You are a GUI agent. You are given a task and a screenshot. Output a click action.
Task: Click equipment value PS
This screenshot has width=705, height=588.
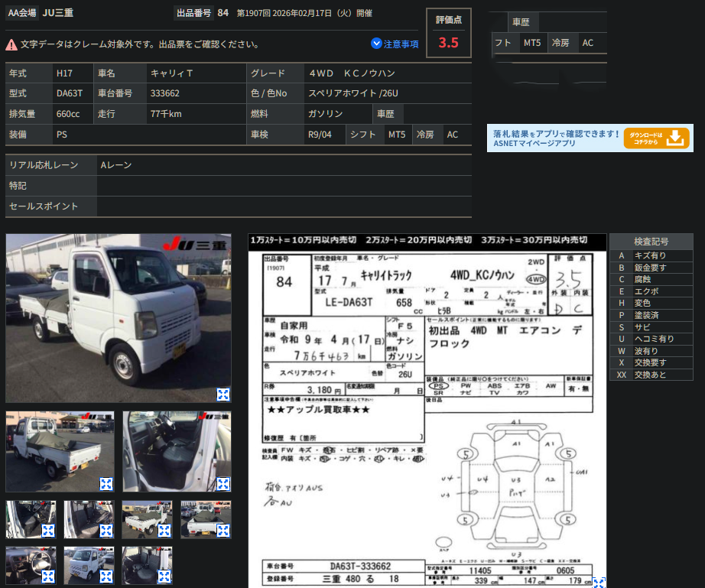[x=62, y=135]
